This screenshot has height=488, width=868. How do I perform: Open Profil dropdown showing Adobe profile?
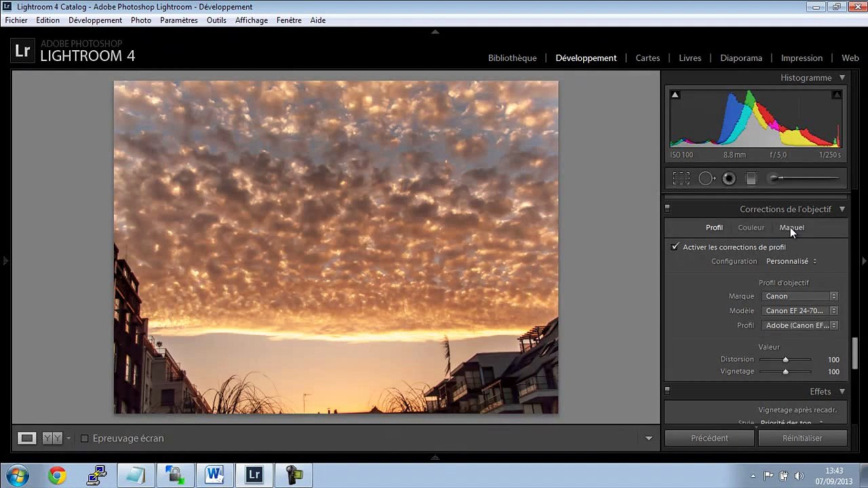[x=800, y=325]
